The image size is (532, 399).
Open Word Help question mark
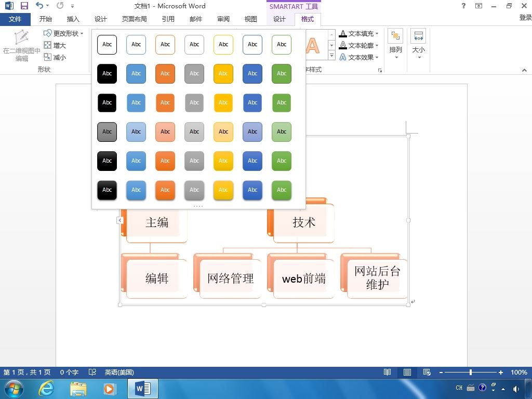click(463, 6)
